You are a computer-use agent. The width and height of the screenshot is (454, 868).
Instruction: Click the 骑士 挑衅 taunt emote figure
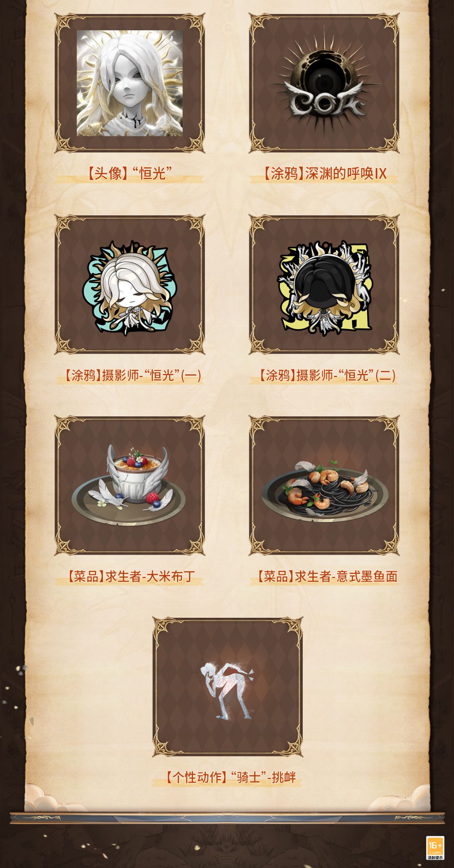coord(228,690)
